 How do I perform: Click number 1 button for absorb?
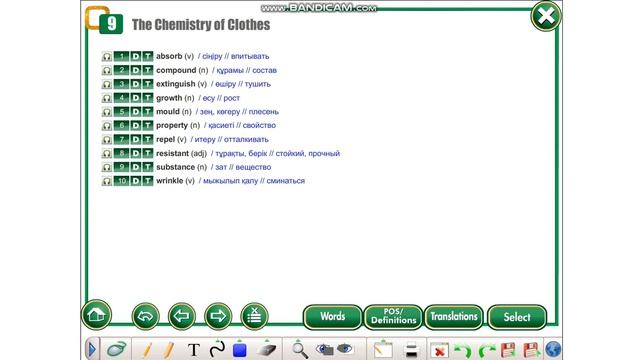(122, 56)
